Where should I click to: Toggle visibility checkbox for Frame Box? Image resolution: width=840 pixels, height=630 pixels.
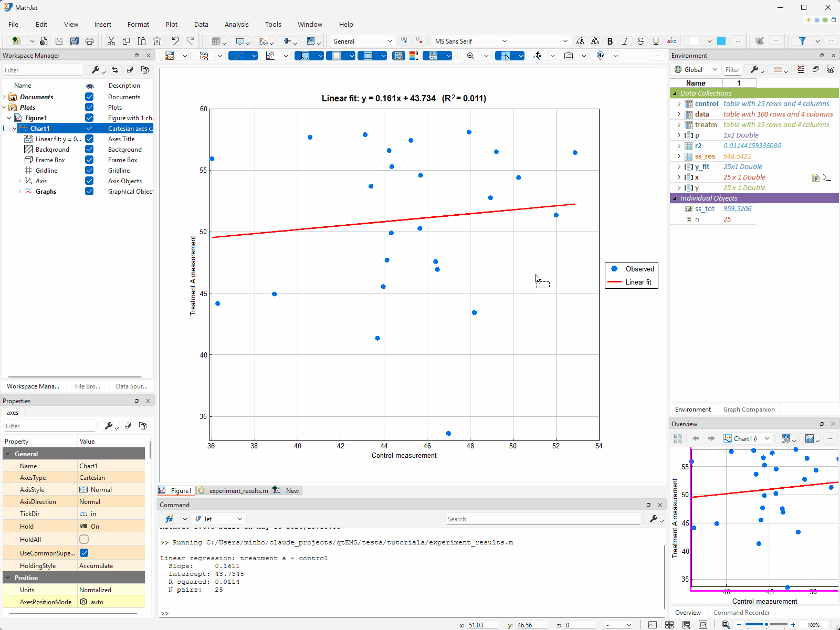[89, 160]
